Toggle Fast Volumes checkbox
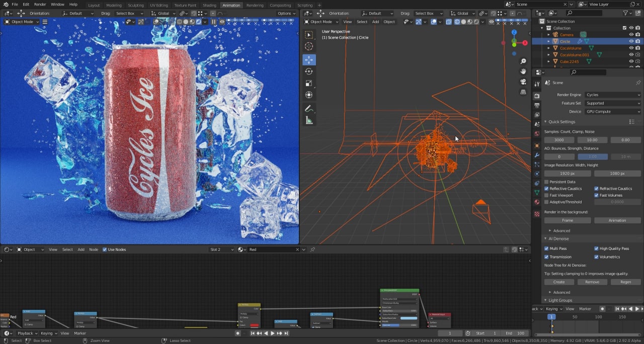The width and height of the screenshot is (644, 344). pyautogui.click(x=597, y=195)
